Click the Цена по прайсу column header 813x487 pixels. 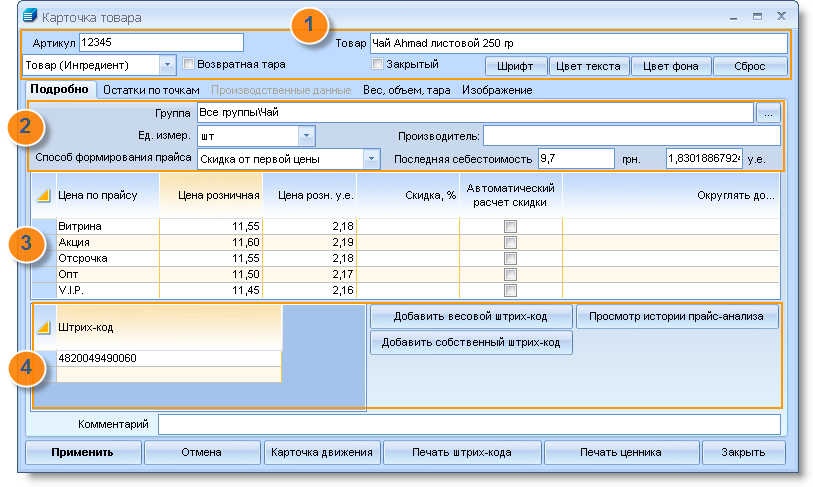[x=107, y=196]
